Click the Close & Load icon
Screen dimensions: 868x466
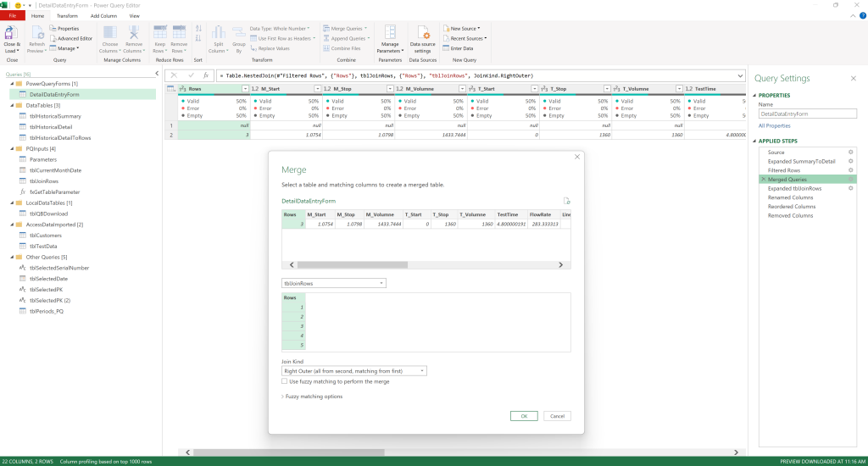click(11, 34)
